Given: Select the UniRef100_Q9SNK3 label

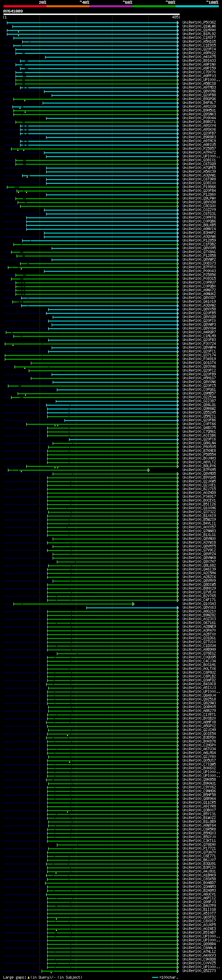Looking at the screenshot, I should click(x=199, y=114).
